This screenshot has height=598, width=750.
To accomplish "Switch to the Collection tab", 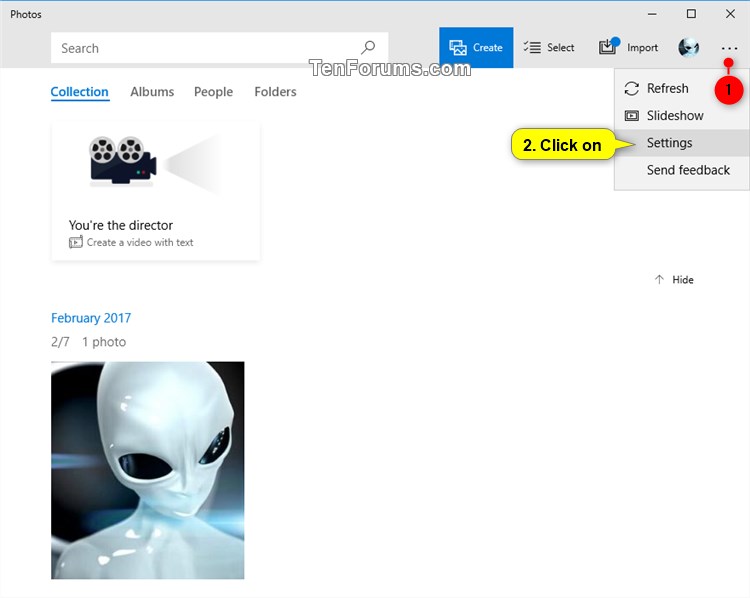I will click(x=79, y=91).
